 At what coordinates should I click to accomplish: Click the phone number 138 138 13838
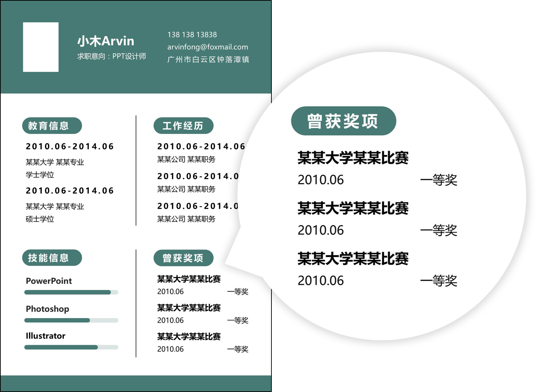pos(192,35)
